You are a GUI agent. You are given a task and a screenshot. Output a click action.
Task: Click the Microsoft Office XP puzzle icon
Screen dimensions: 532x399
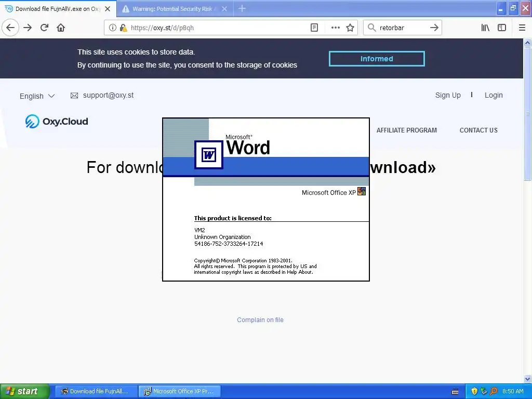(362, 191)
